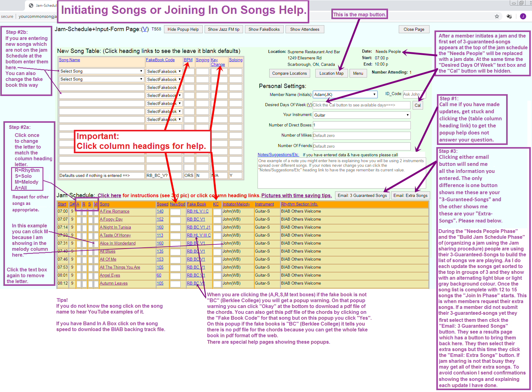The height and width of the screenshot is (392, 532).
Task: Click Desired Days Of Week field
Action: pos(362,105)
